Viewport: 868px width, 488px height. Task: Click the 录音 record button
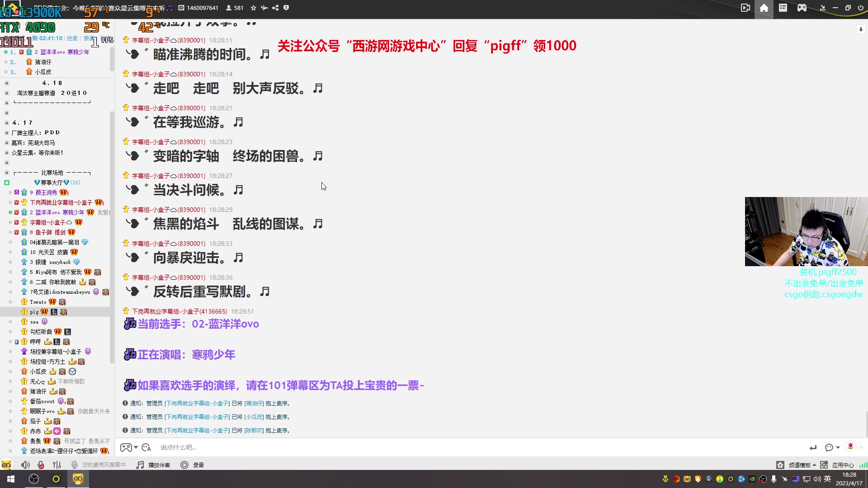(x=192, y=465)
